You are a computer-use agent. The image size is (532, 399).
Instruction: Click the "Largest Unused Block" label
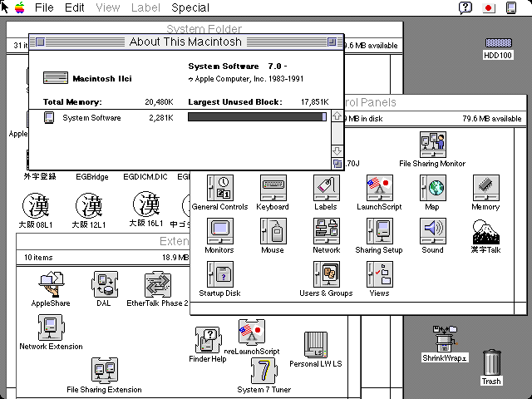[235, 102]
